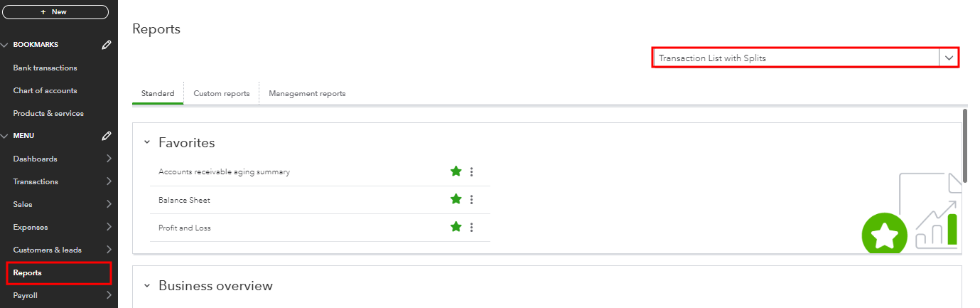Open the Profit and Loss report

[185, 228]
